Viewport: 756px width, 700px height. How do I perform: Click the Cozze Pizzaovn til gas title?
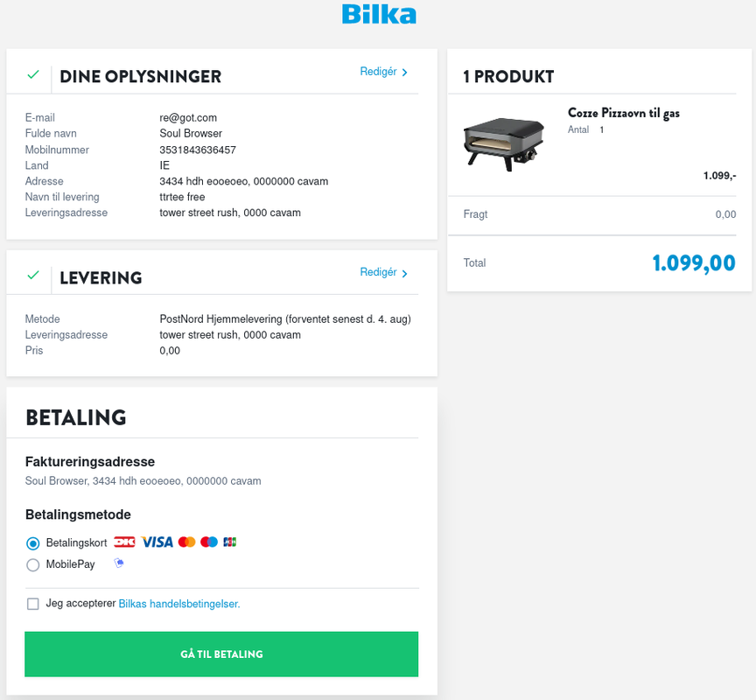623,113
